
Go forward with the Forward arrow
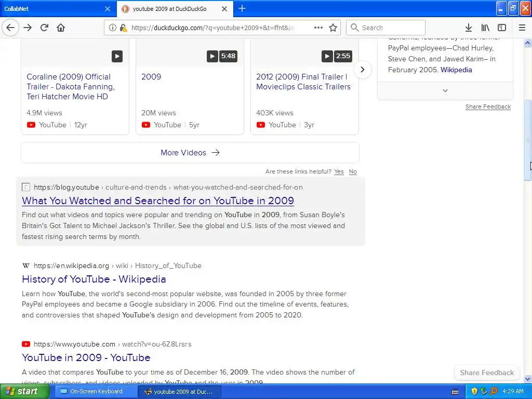pos(28,28)
